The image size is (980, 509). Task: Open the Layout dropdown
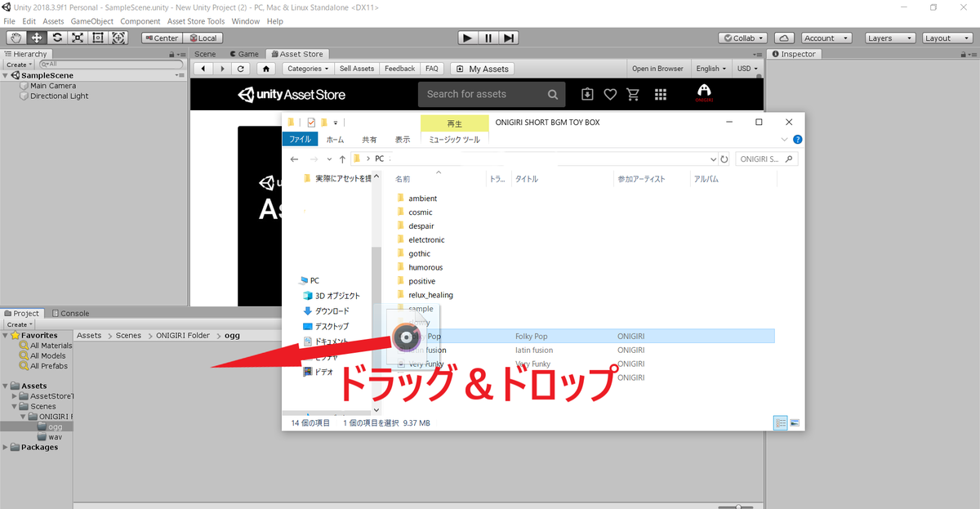point(947,37)
